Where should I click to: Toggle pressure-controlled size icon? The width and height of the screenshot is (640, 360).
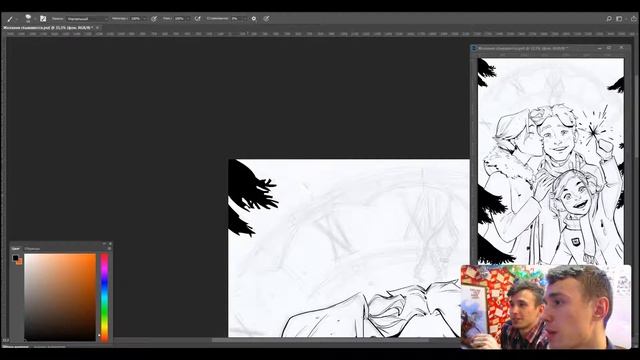pos(266,19)
